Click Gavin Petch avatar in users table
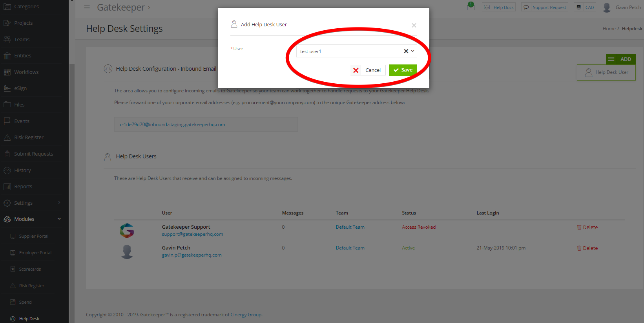This screenshot has height=323, width=644. pos(127,251)
